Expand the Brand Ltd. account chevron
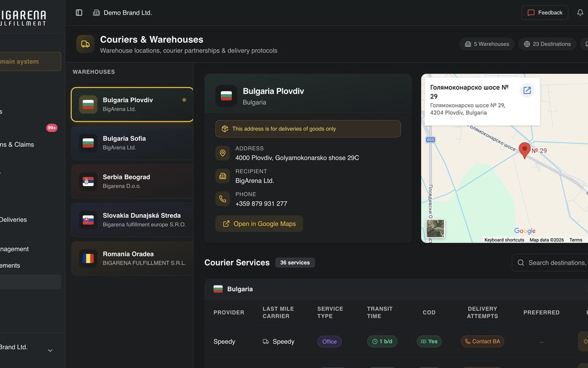This screenshot has width=588, height=368. [50, 351]
